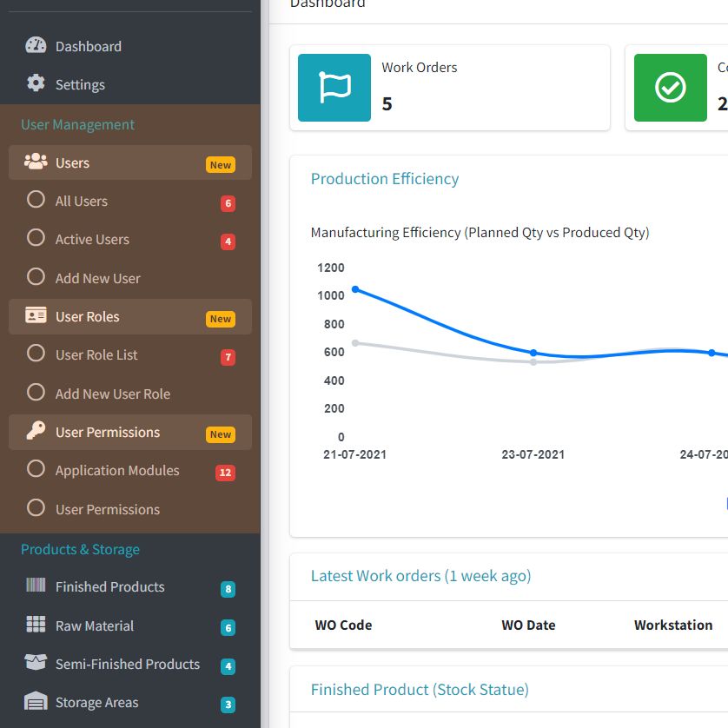
Task: Open Finished Products menu item
Action: 130,587
